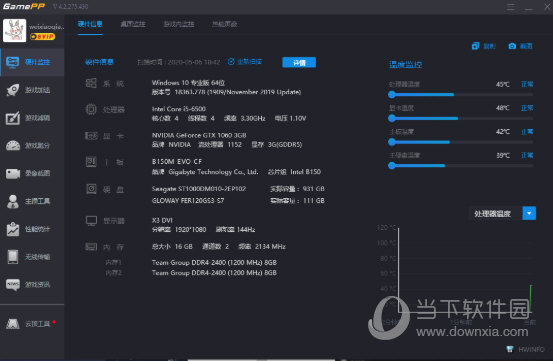Click the Gigabyte Technology Co., Ltd. text
553x361 pixels.
click(213, 172)
